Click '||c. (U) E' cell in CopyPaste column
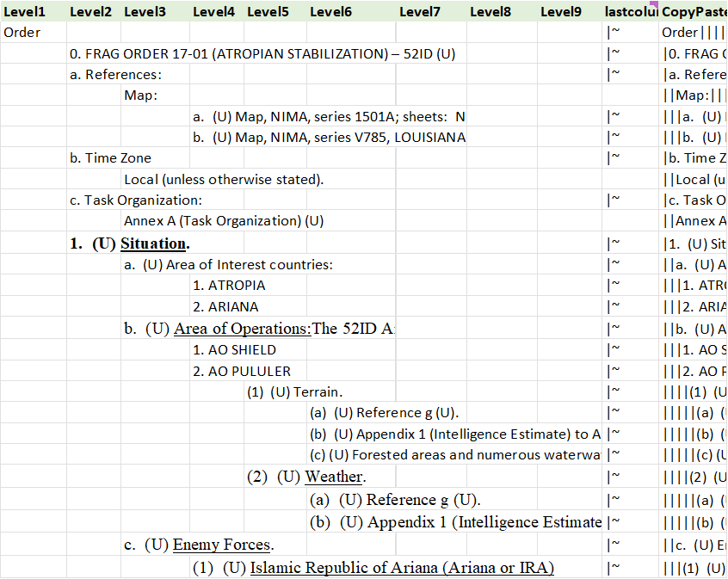The width and height of the screenshot is (728, 579). (x=694, y=545)
